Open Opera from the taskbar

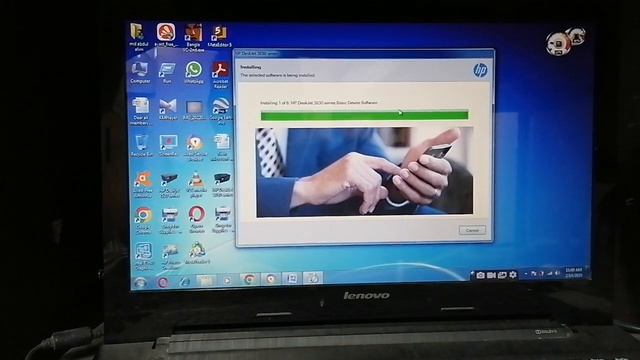click(163, 282)
